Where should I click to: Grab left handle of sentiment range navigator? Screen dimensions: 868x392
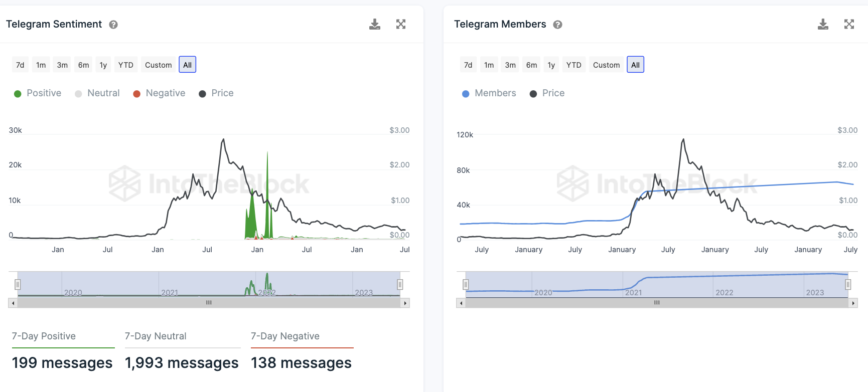(18, 285)
